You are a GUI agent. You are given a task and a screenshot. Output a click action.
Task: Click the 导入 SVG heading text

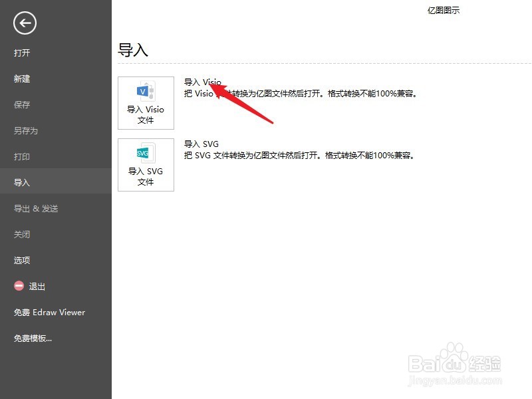coord(200,144)
